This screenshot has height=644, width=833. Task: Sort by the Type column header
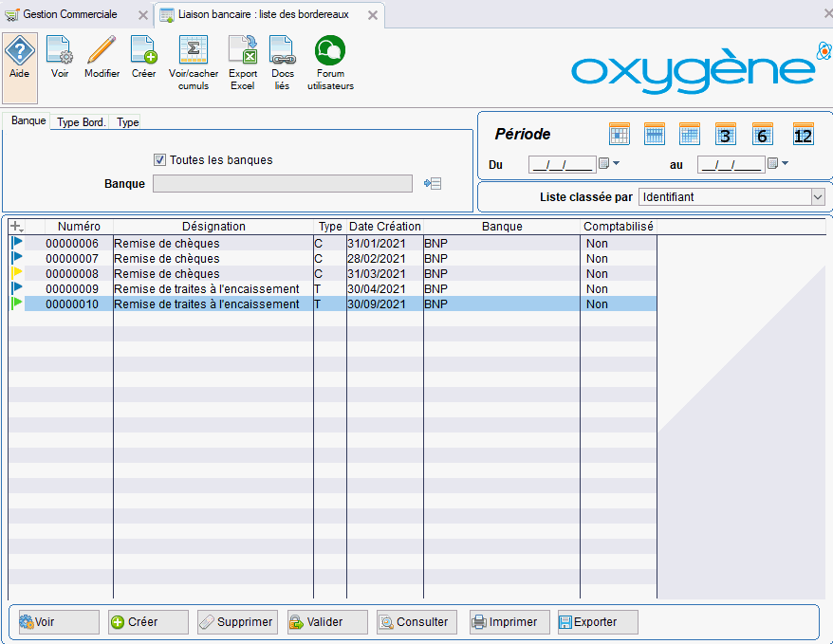pos(330,227)
